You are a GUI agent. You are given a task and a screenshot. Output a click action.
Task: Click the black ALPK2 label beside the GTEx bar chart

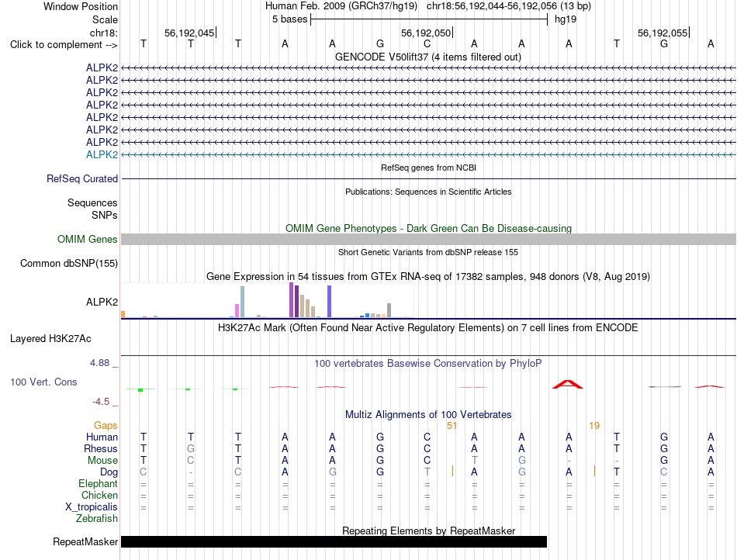click(x=102, y=302)
